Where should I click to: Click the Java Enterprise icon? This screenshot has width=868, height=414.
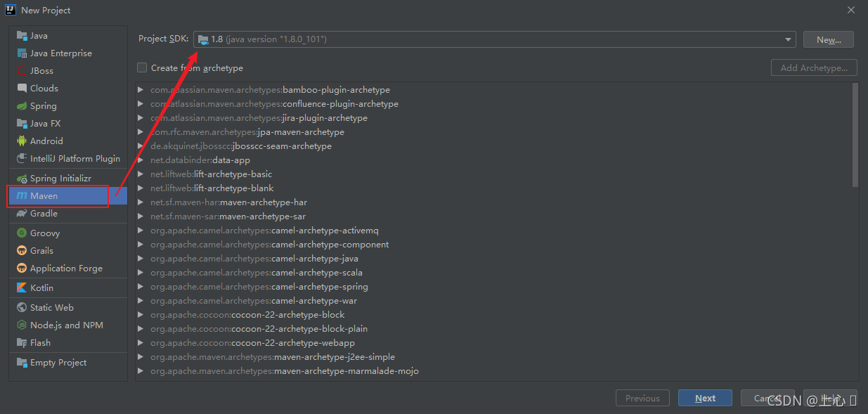coord(22,53)
